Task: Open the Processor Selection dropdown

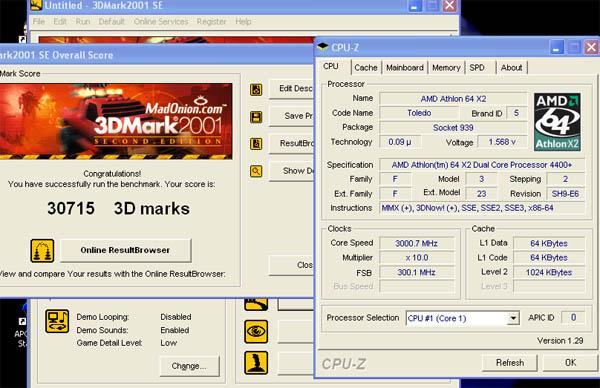Action: (x=513, y=318)
